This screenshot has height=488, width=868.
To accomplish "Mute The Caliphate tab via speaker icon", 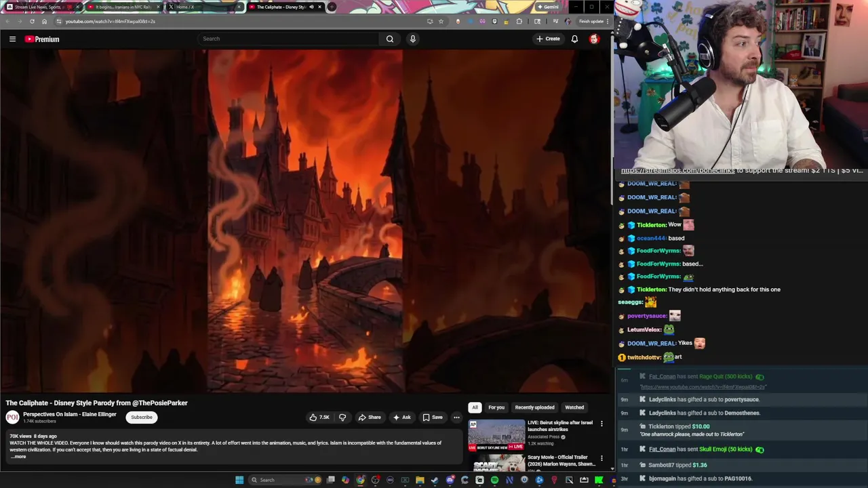I will (311, 7).
